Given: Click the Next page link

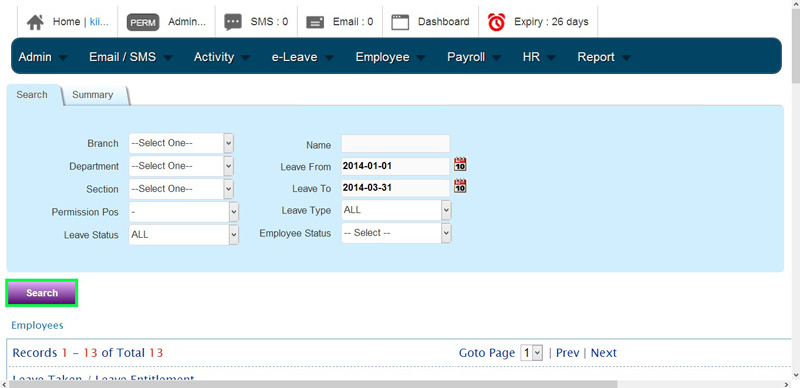Looking at the screenshot, I should pyautogui.click(x=604, y=353).
